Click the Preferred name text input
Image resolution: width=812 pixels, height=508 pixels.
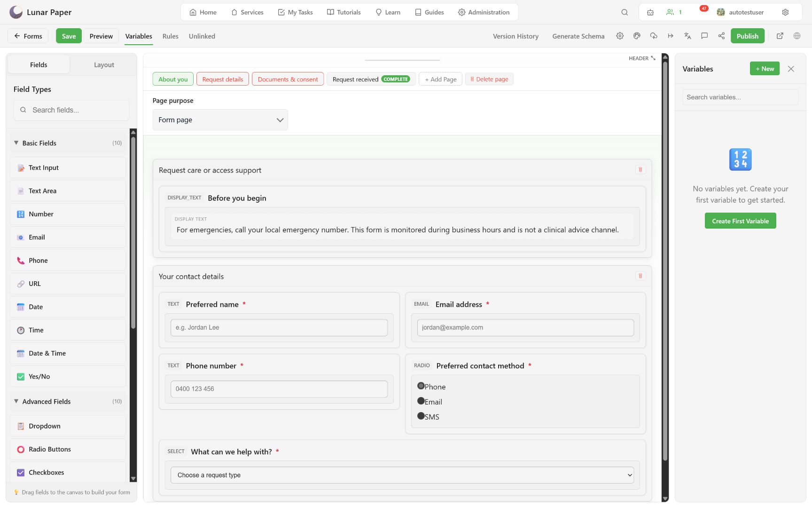coord(279,327)
